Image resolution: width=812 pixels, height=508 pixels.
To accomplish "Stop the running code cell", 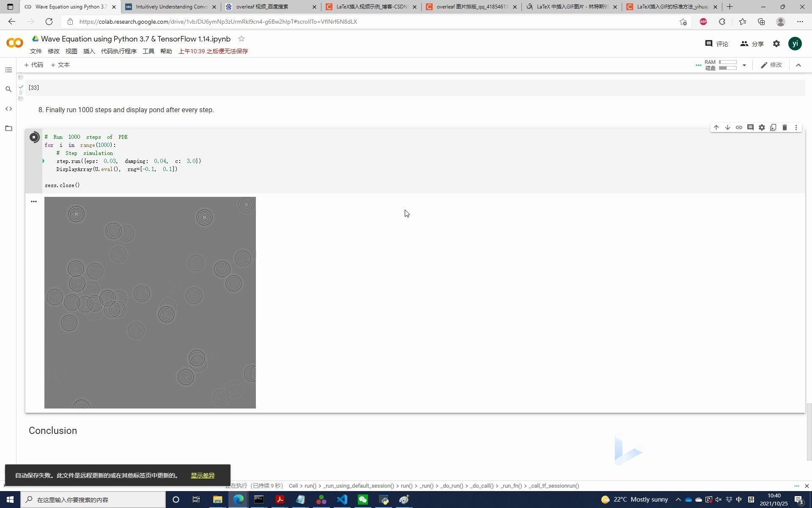I will click(34, 137).
